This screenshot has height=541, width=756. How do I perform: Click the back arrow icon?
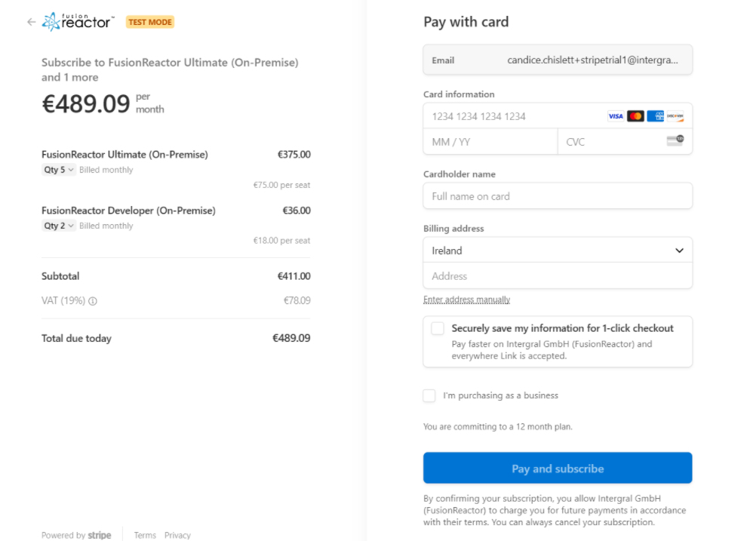(x=32, y=22)
